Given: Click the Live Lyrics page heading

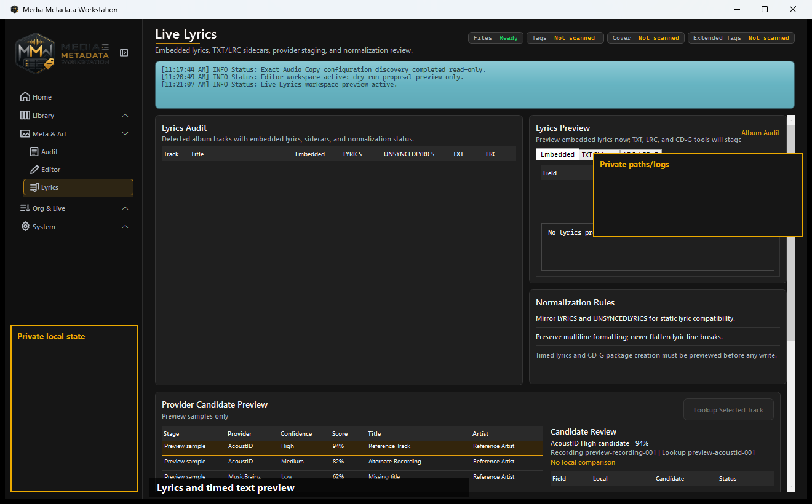Looking at the screenshot, I should coord(186,34).
